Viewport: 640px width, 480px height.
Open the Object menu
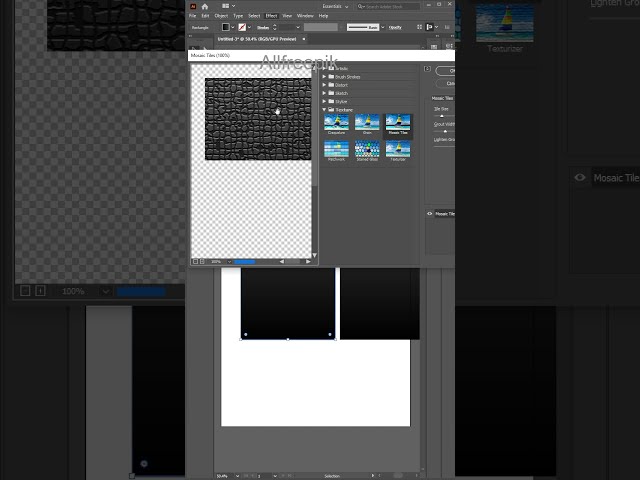tap(221, 16)
